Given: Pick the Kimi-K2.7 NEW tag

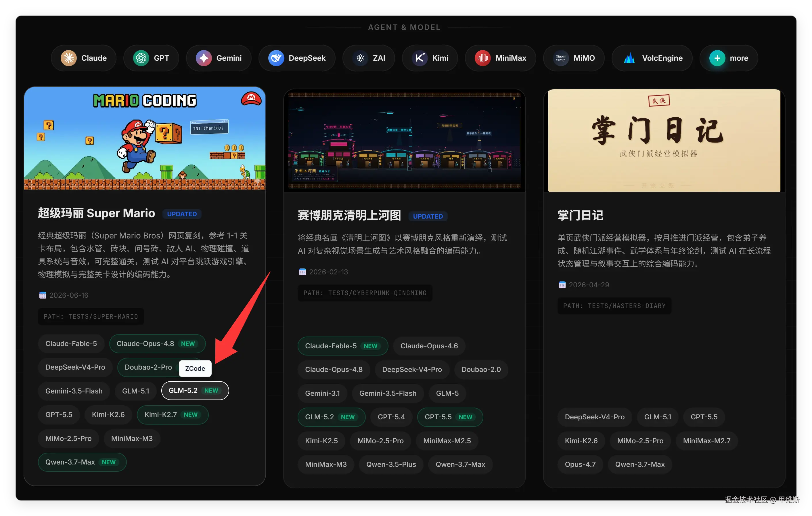Looking at the screenshot, I should pyautogui.click(x=173, y=415).
